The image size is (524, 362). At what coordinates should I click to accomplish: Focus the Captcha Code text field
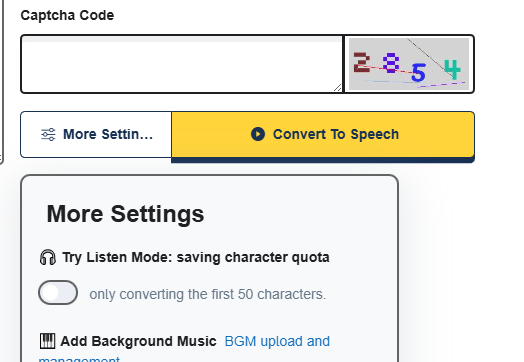(x=181, y=64)
